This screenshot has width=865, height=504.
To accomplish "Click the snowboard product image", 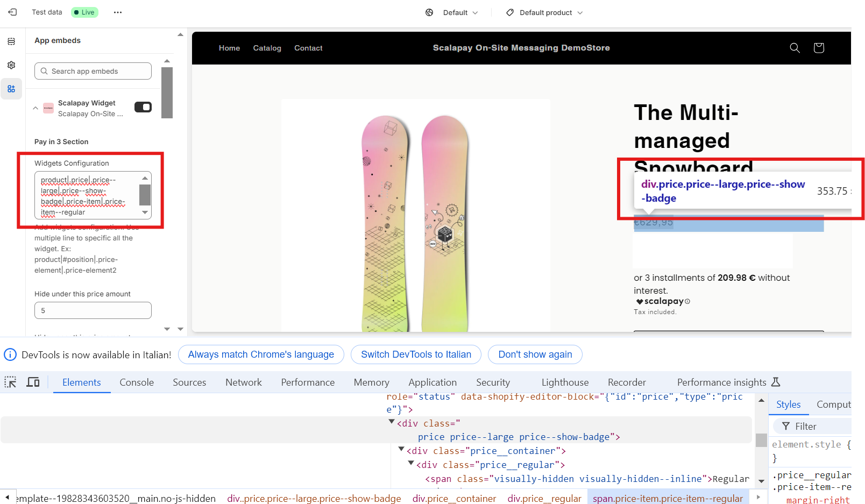I will click(415, 215).
